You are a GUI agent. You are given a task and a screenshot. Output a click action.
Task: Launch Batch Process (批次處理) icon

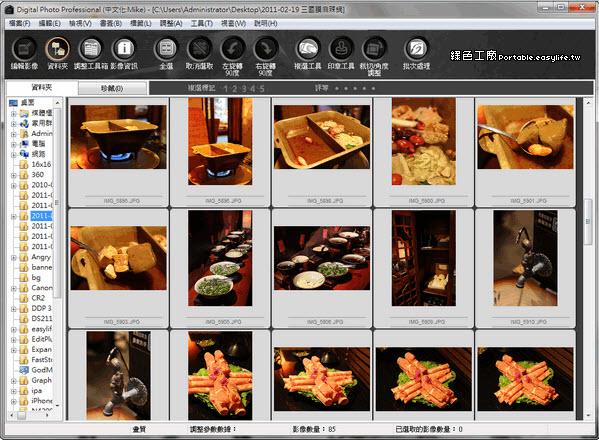(417, 49)
